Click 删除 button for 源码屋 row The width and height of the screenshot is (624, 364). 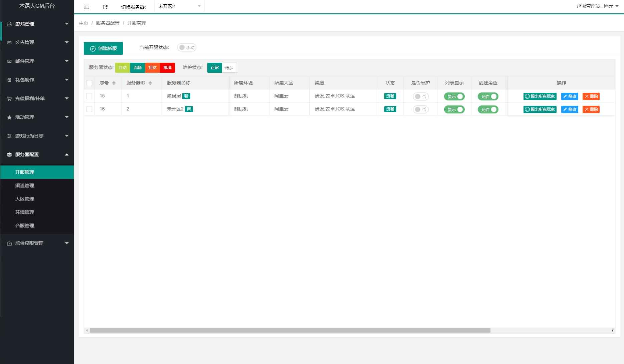591,96
